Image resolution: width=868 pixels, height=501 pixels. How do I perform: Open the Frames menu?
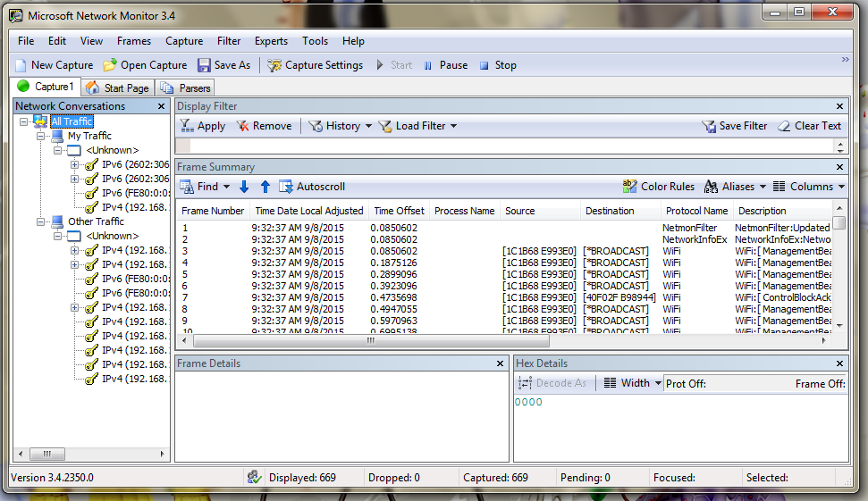134,41
